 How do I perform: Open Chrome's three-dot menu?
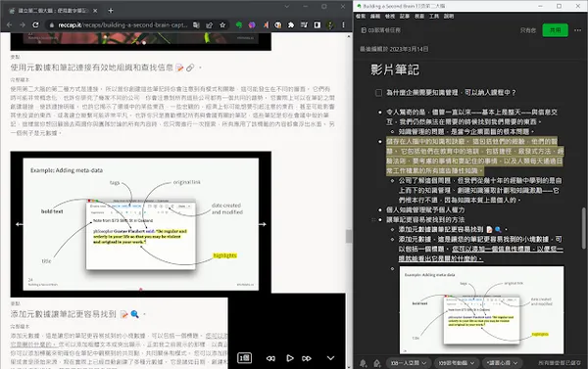[x=343, y=25]
